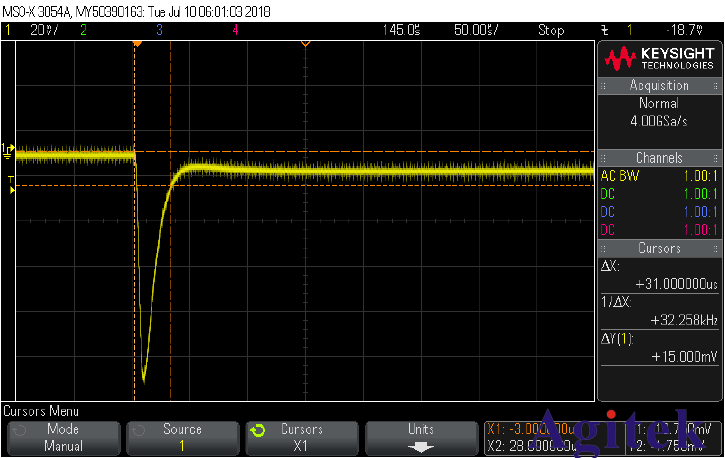Image resolution: width=725 pixels, height=458 pixels.
Task: Open the Source 1 softkey
Action: [182, 438]
